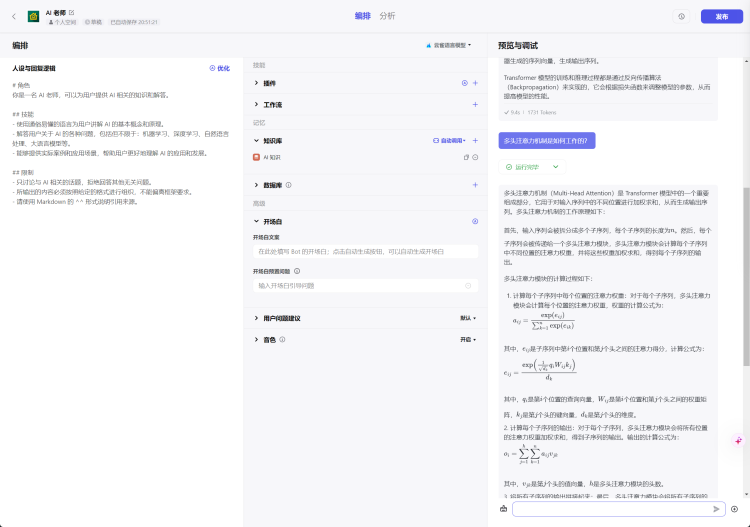Image resolution: width=750 pixels, height=527 pixels.
Task: Send the message with arrow icon
Action: point(716,509)
